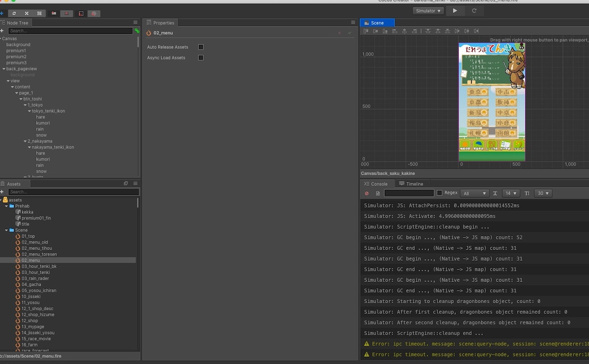Switch to the Timeline tab
This screenshot has height=364, width=589.
point(411,184)
